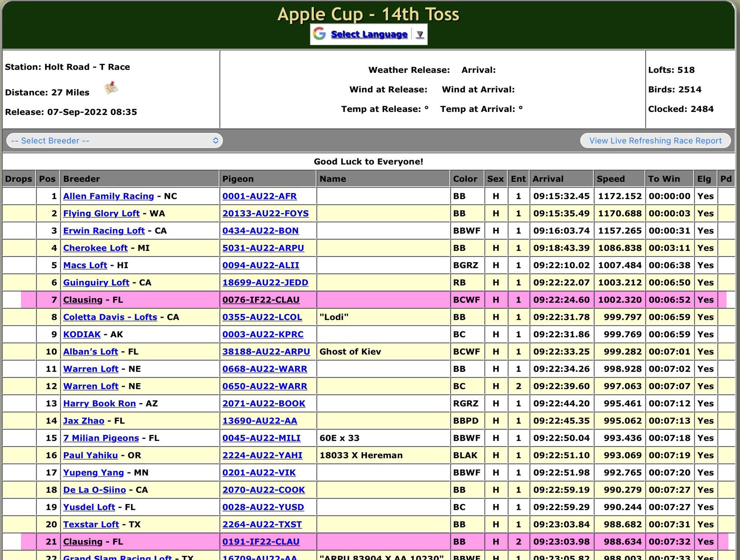The image size is (740, 560).
Task: Click the Arrival column header
Action: (x=561, y=179)
